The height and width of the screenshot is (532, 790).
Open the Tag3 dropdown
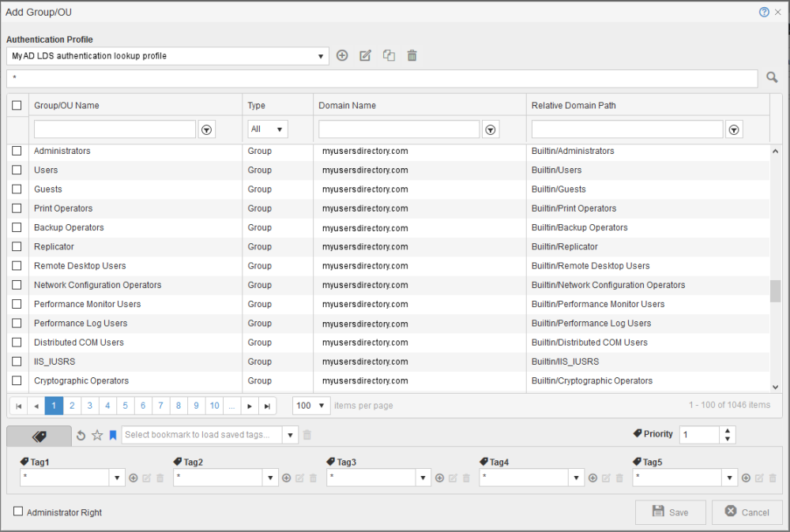423,478
